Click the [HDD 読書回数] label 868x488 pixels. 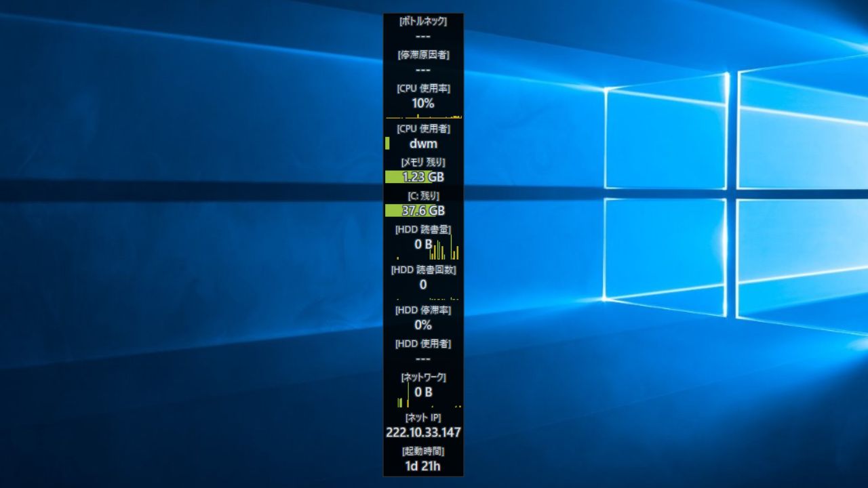pyautogui.click(x=423, y=269)
